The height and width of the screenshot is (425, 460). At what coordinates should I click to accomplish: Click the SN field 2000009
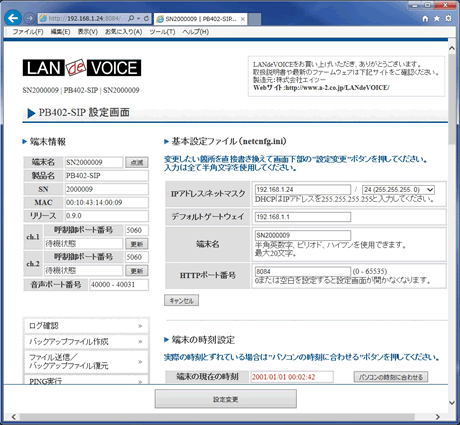click(x=107, y=189)
